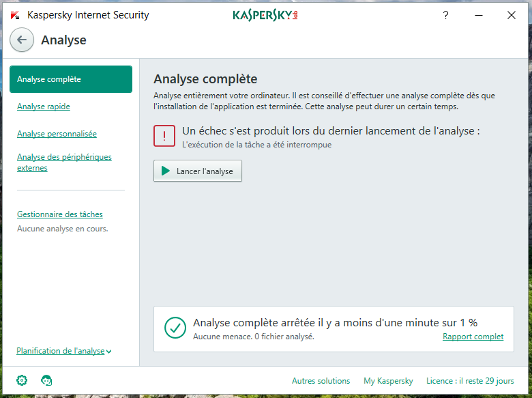Click the red exclamation warning icon

coord(164,136)
